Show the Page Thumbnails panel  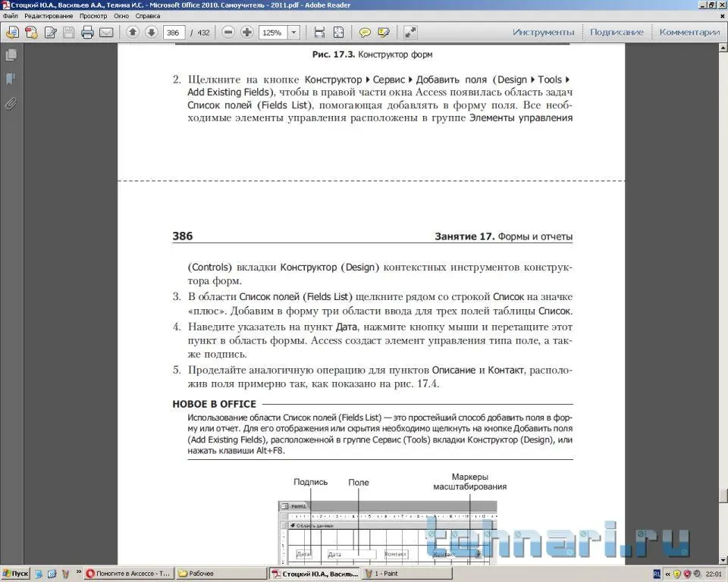point(11,55)
